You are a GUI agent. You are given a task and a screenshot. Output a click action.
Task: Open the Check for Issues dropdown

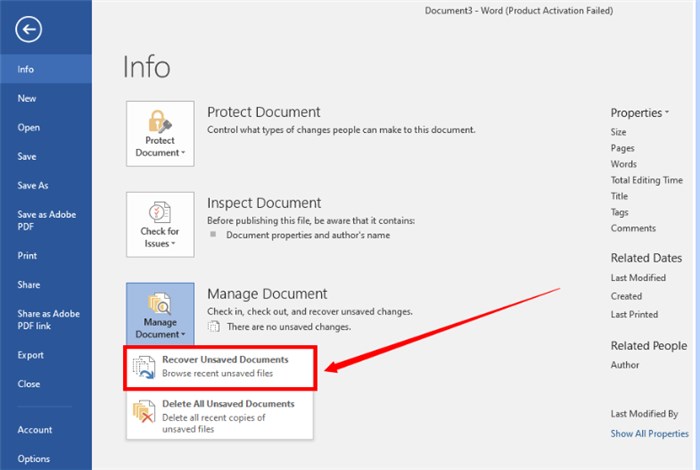click(160, 225)
